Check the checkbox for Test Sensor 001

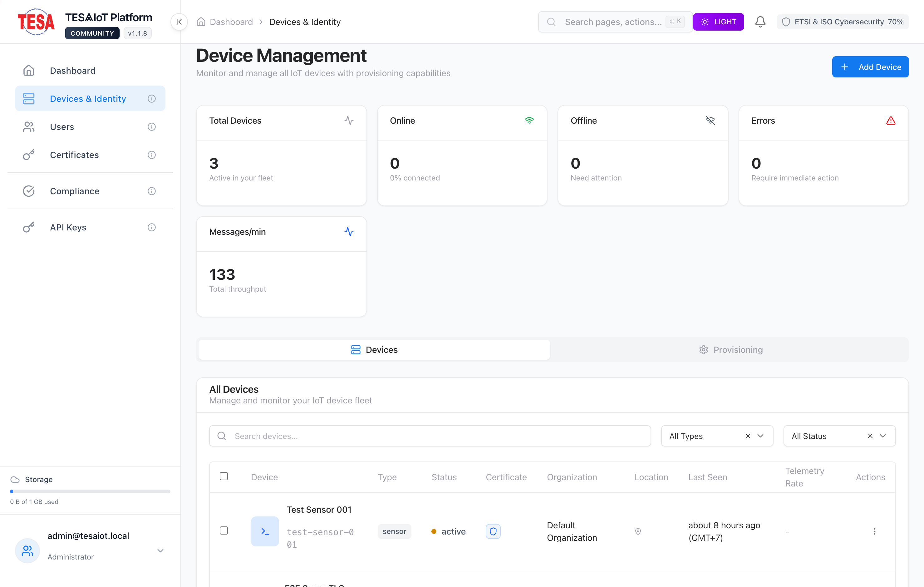[x=224, y=530]
